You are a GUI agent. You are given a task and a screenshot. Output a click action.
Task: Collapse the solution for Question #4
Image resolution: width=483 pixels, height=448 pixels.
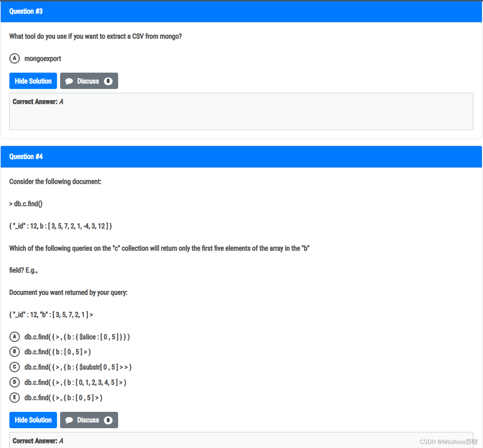click(x=33, y=420)
